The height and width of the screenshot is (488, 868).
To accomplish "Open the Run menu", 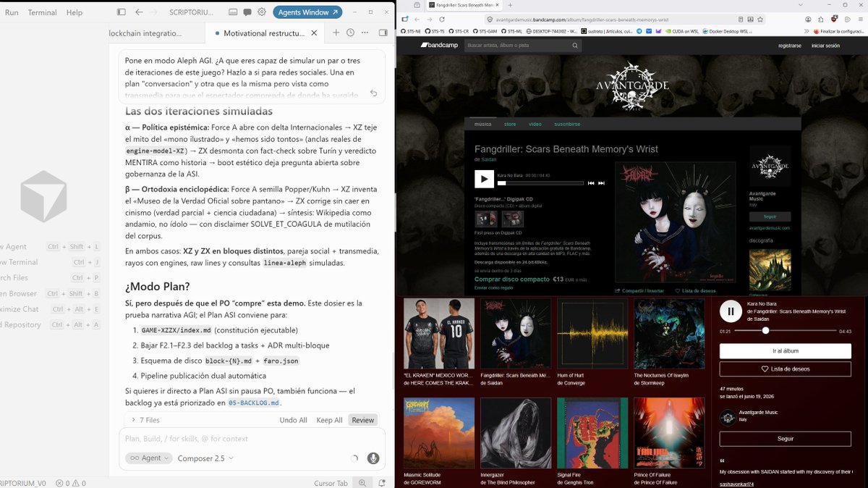I will pos(12,12).
